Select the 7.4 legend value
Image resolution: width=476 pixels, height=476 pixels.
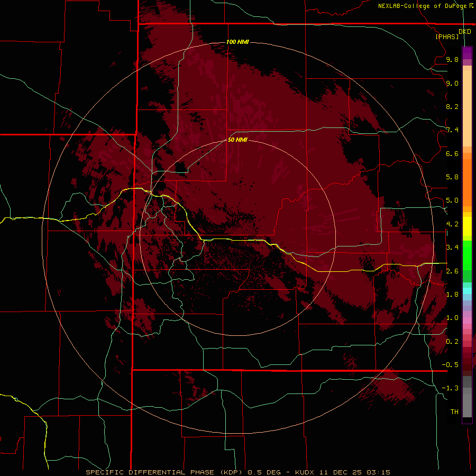(452, 130)
